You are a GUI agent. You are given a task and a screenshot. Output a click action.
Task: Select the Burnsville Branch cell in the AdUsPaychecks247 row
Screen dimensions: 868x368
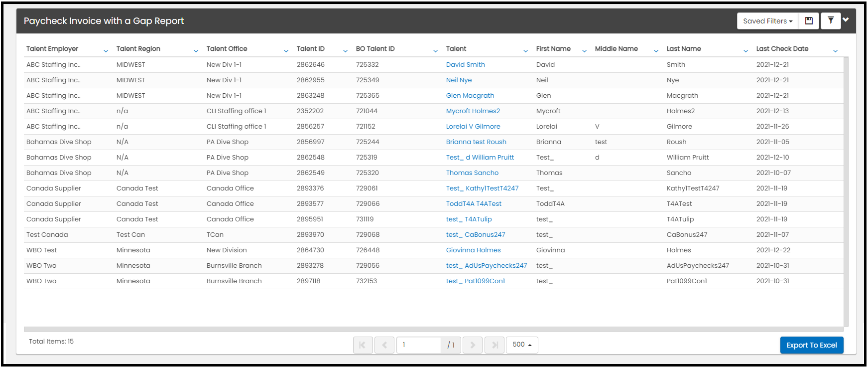pyautogui.click(x=234, y=265)
